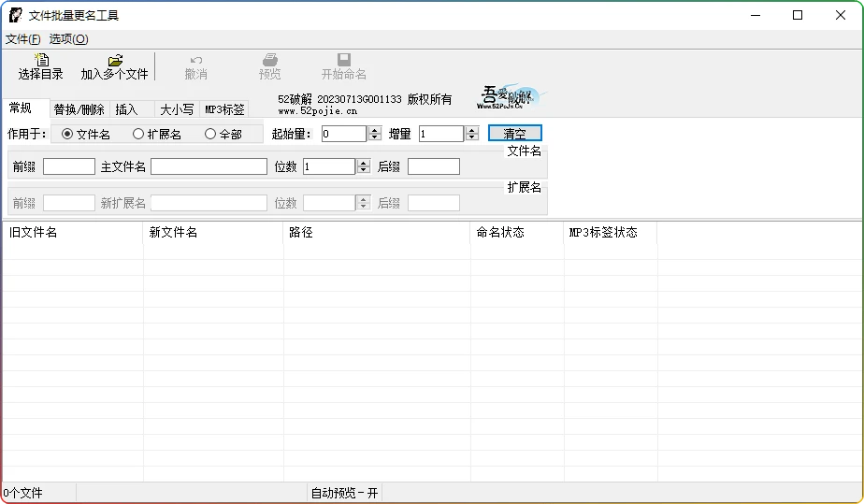Select the 全部 radio button
This screenshot has height=504, width=864.
(210, 134)
